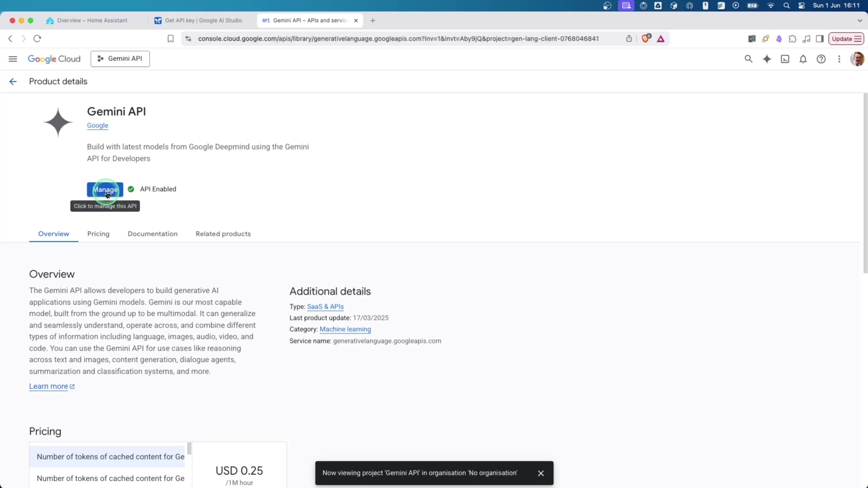Dismiss the project viewing notification toast
Viewport: 868px width, 488px height.
pos(541,473)
